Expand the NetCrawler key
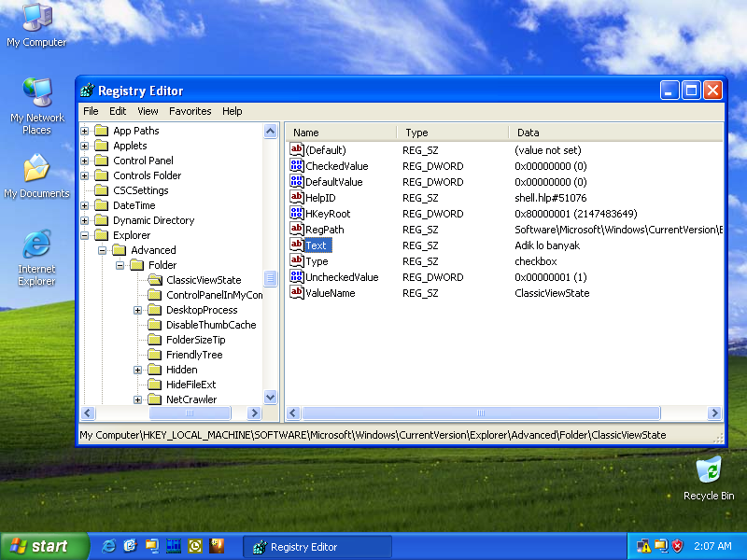747x560 pixels. click(137, 399)
